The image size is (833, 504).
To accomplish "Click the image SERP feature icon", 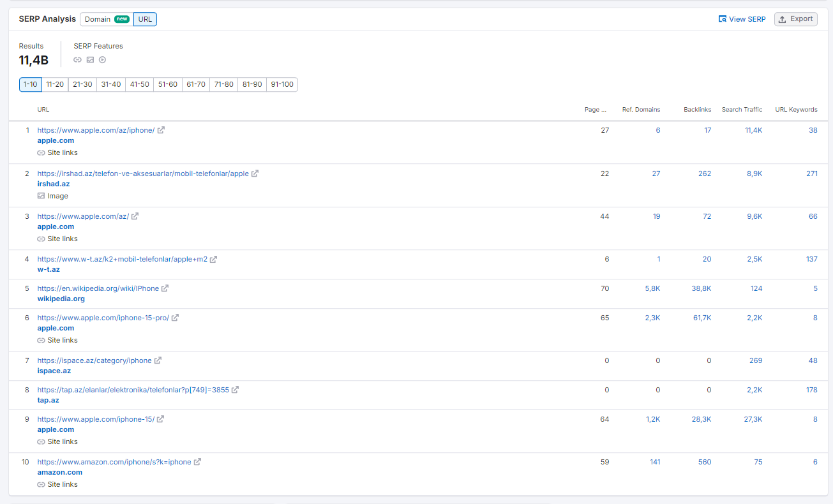I will [90, 60].
